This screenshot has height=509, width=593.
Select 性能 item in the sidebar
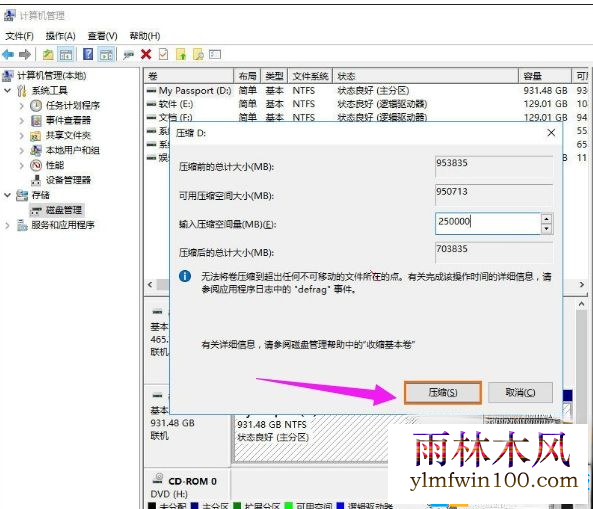(x=55, y=165)
